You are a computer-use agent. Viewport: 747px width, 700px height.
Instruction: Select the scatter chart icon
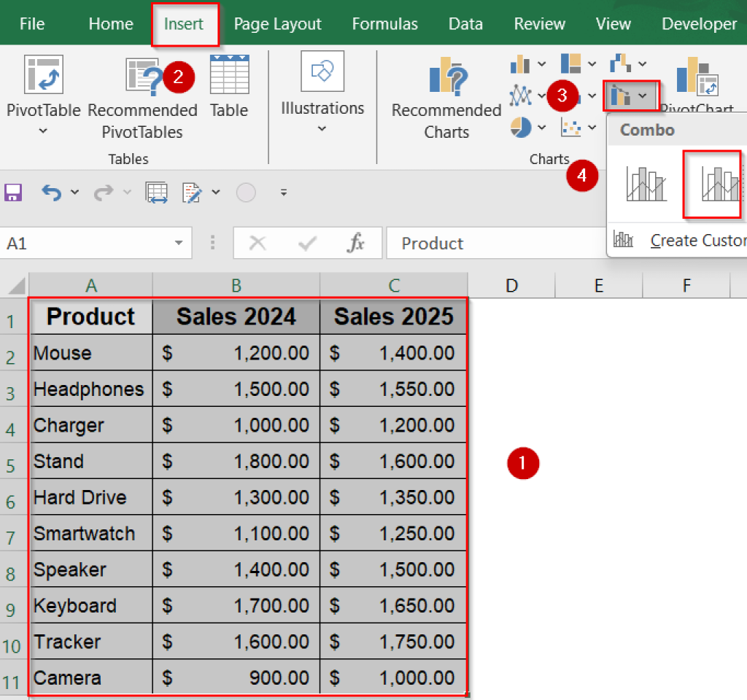click(x=571, y=127)
